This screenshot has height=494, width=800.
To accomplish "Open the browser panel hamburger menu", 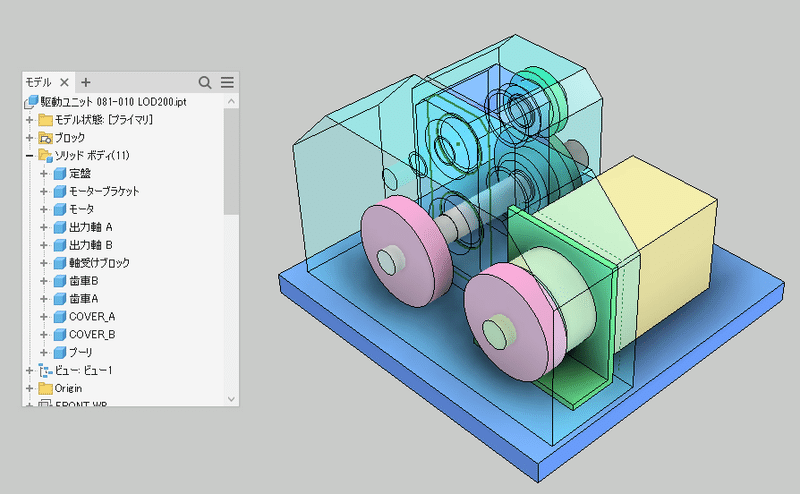I will [228, 82].
